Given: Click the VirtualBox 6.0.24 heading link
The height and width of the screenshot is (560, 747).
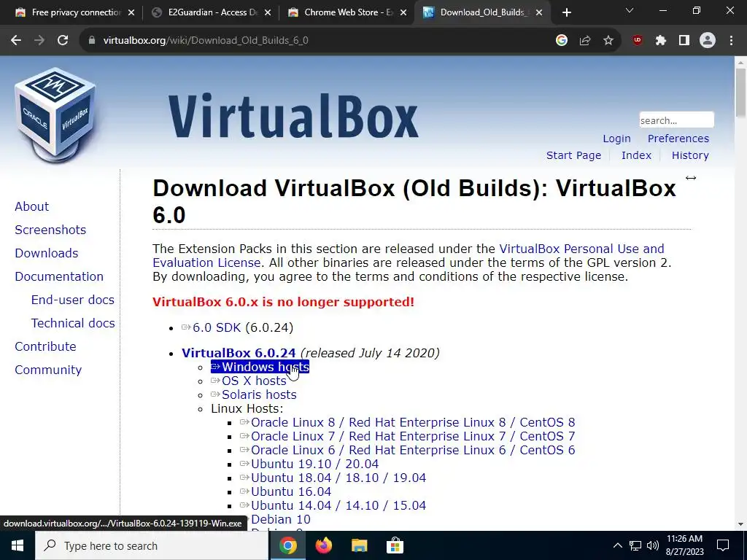Looking at the screenshot, I should pyautogui.click(x=239, y=353).
